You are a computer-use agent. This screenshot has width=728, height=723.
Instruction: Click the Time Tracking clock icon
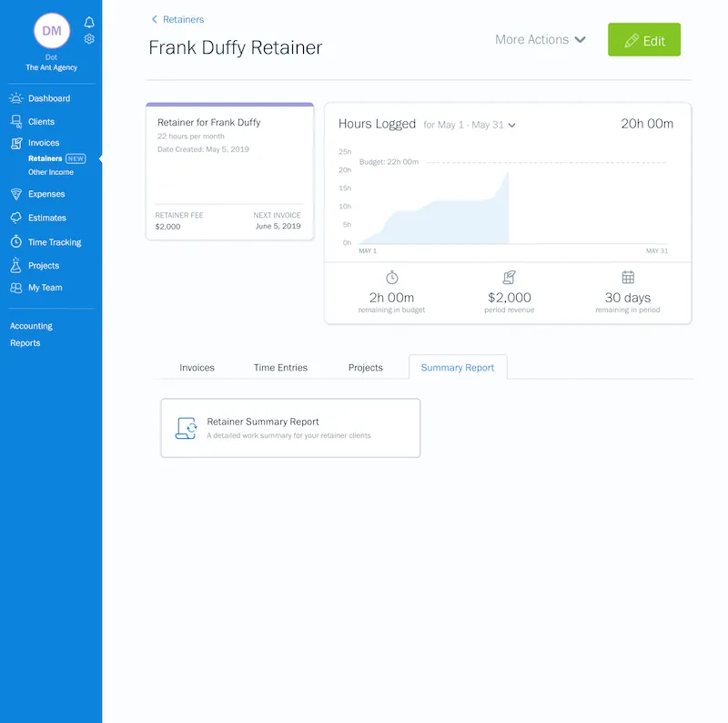(16, 242)
